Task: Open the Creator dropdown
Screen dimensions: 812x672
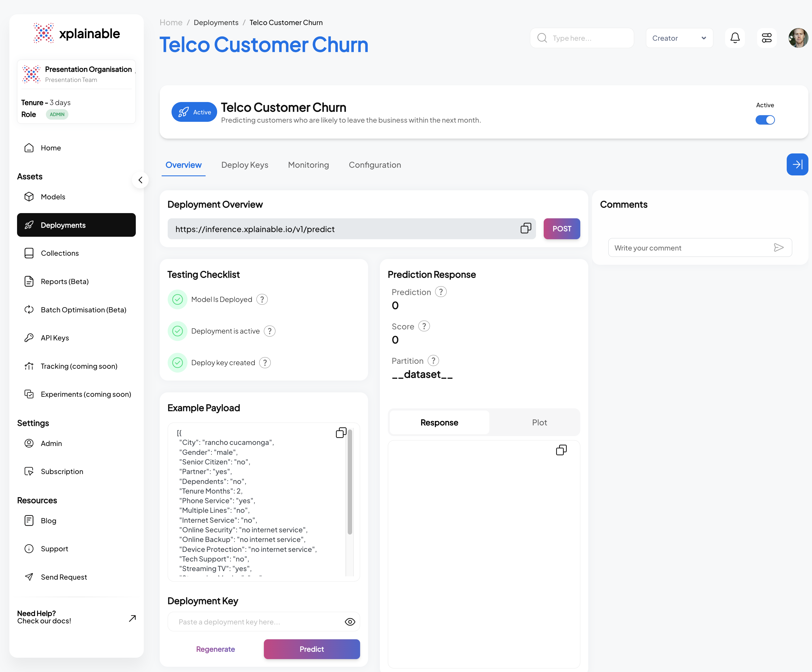Action: [679, 38]
